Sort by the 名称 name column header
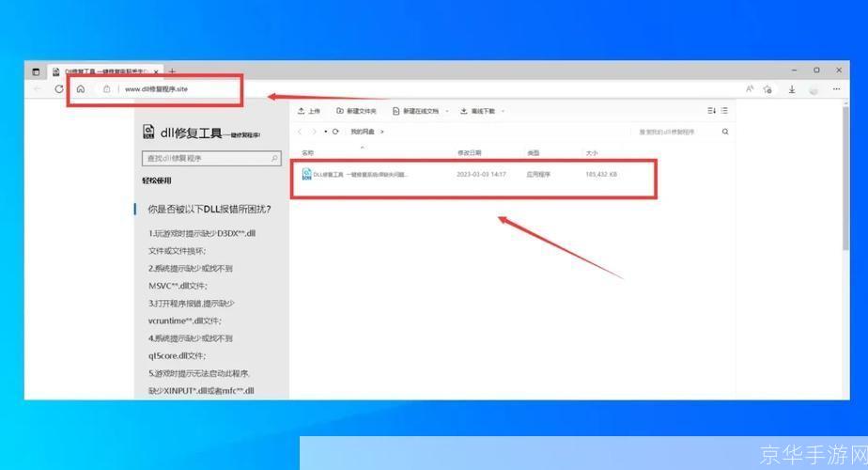868x470 pixels. point(308,152)
